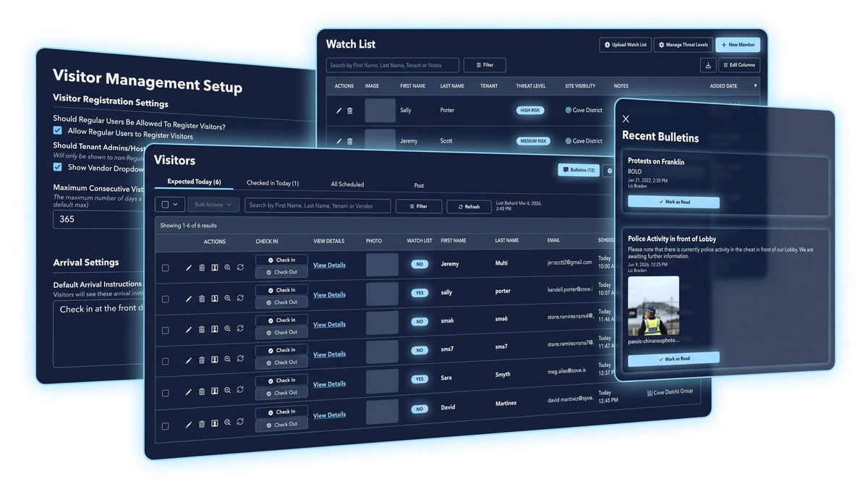This screenshot has width=868, height=484.
Task: Open View Details for David Martinez
Action: point(329,415)
